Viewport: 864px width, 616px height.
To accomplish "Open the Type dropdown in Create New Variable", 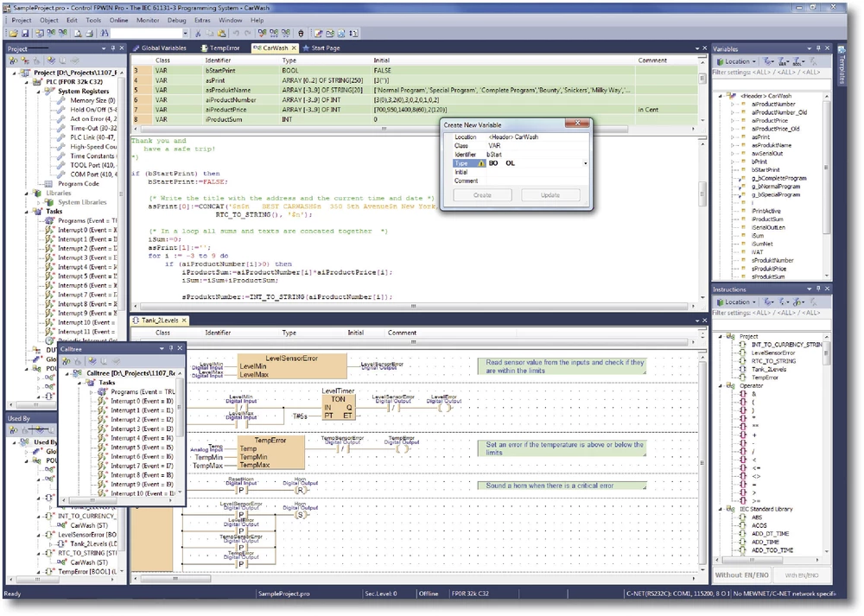I will click(x=585, y=163).
